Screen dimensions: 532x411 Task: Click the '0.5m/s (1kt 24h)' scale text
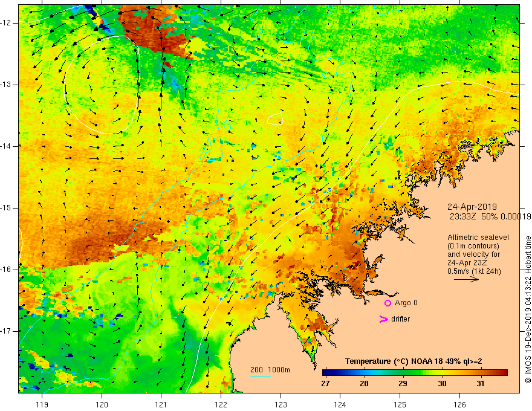tap(474, 271)
